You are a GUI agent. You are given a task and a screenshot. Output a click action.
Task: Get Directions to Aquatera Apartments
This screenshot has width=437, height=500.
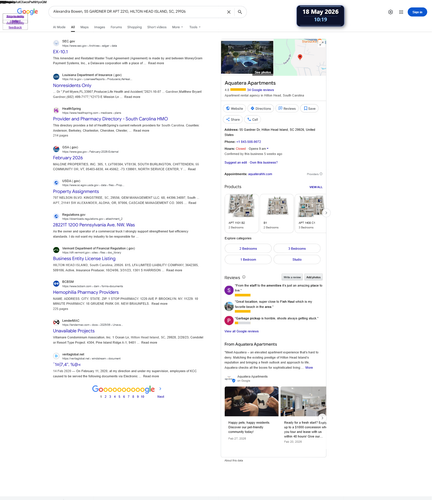(261, 109)
